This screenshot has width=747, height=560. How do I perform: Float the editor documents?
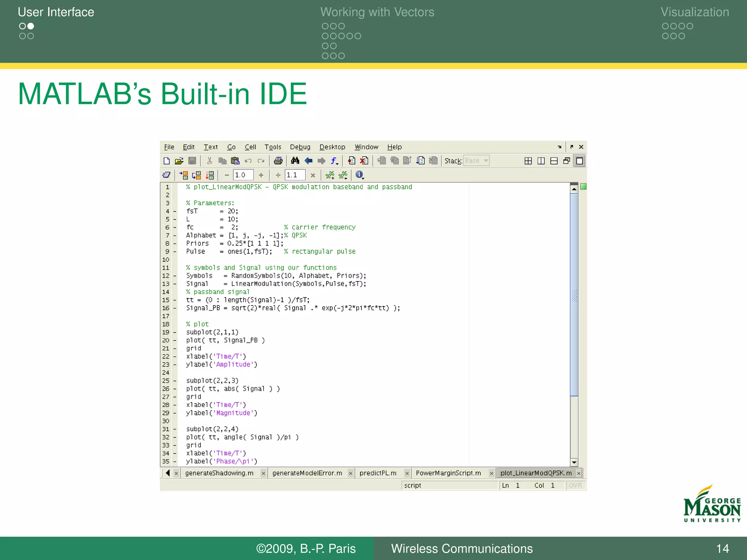click(566, 161)
